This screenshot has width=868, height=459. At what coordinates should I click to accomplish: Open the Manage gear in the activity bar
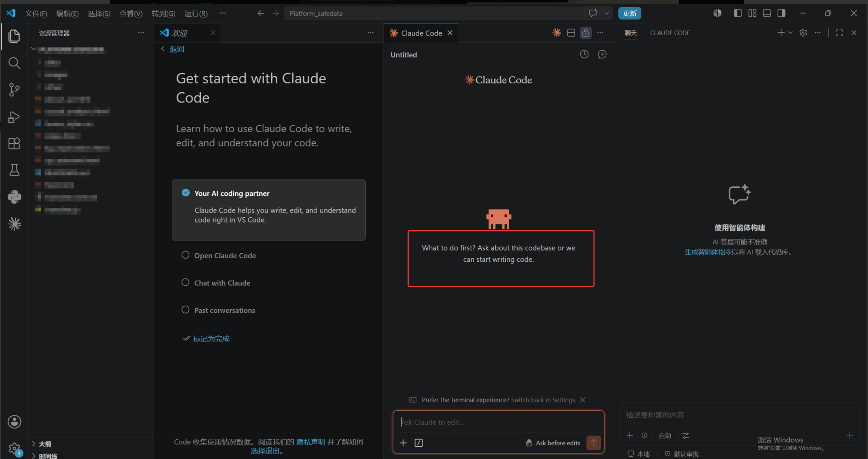(14, 448)
